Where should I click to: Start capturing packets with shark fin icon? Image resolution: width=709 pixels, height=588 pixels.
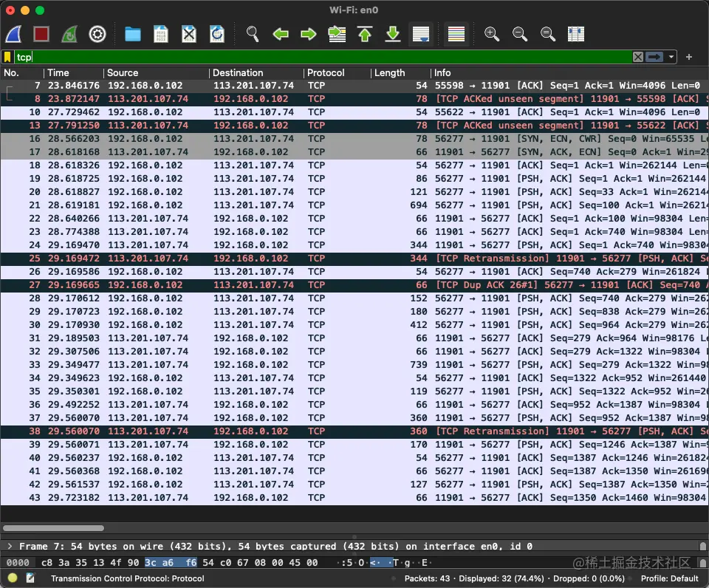coord(13,34)
